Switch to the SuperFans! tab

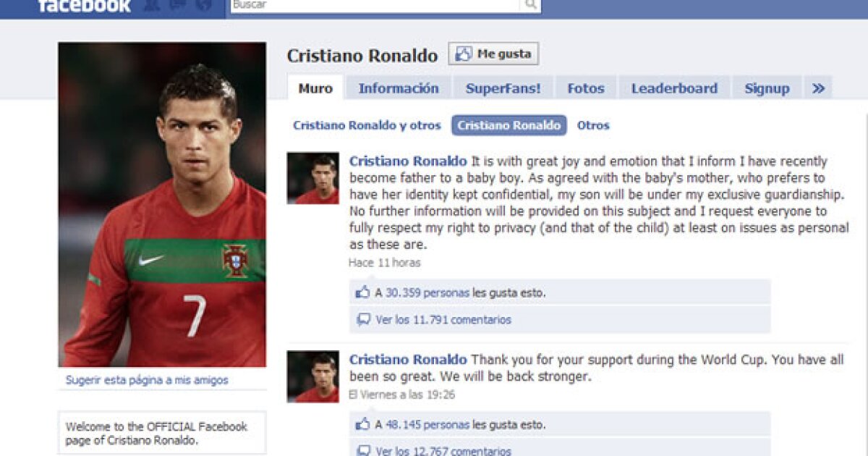[503, 88]
